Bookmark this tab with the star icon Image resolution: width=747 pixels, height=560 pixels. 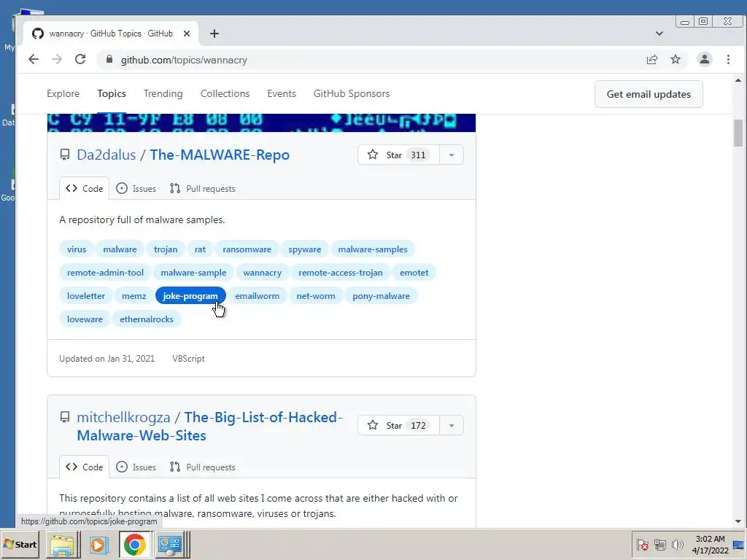click(x=676, y=60)
